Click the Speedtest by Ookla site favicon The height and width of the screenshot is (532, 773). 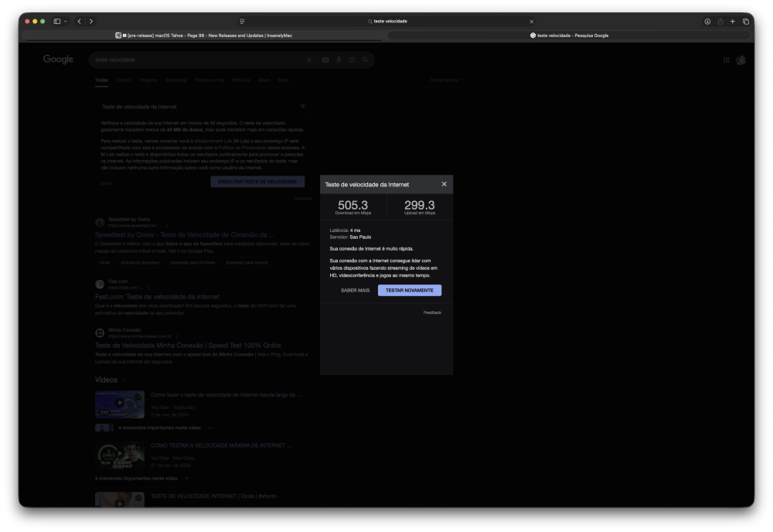(100, 223)
